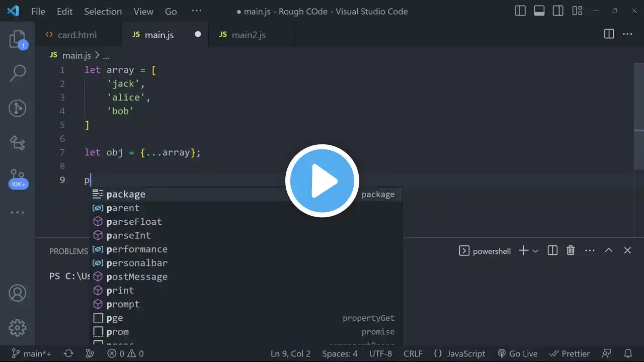Toggle the bottom panel visibility
This screenshot has height=362, width=644.
[x=539, y=11]
